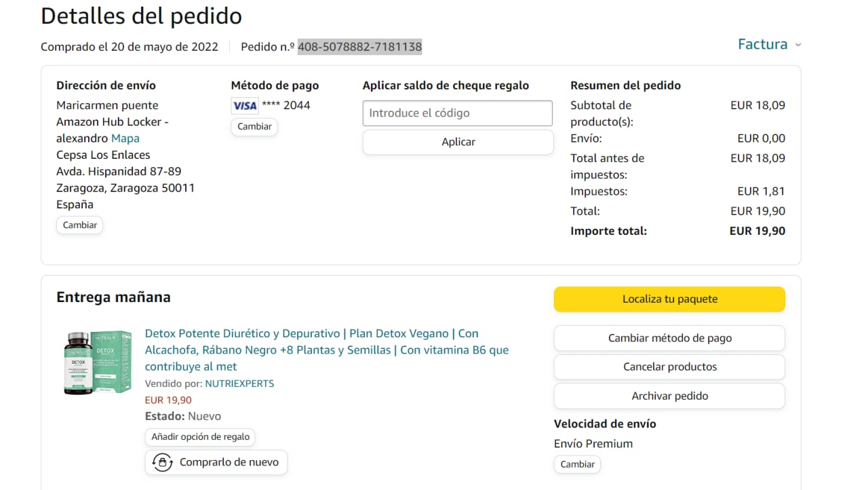
Task: Visit the NUTRIEXPERTS seller page
Action: coord(239,383)
